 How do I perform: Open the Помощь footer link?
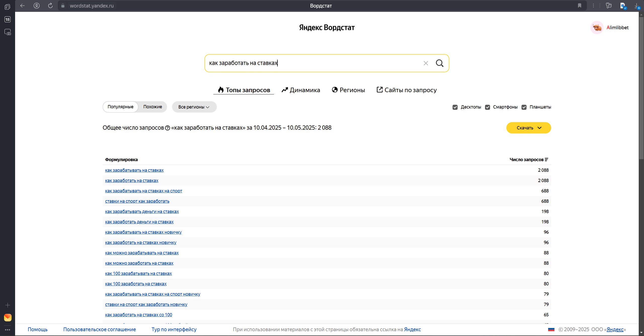(x=37, y=329)
